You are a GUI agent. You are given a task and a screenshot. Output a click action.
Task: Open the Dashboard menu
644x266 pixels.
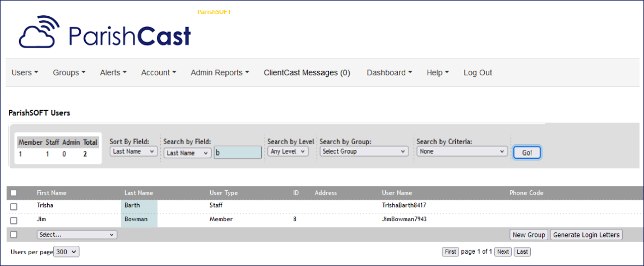[390, 73]
